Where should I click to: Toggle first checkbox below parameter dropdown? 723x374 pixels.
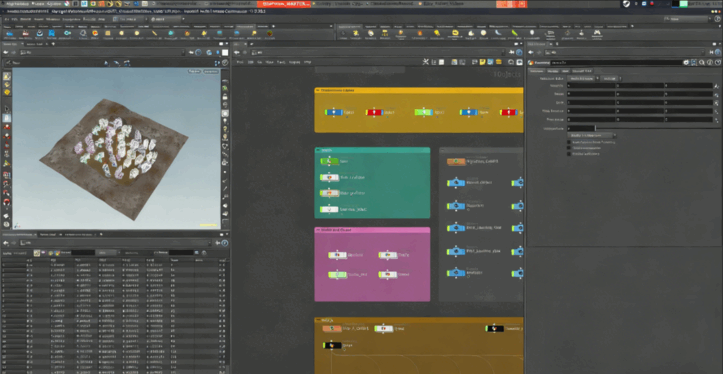pos(569,142)
